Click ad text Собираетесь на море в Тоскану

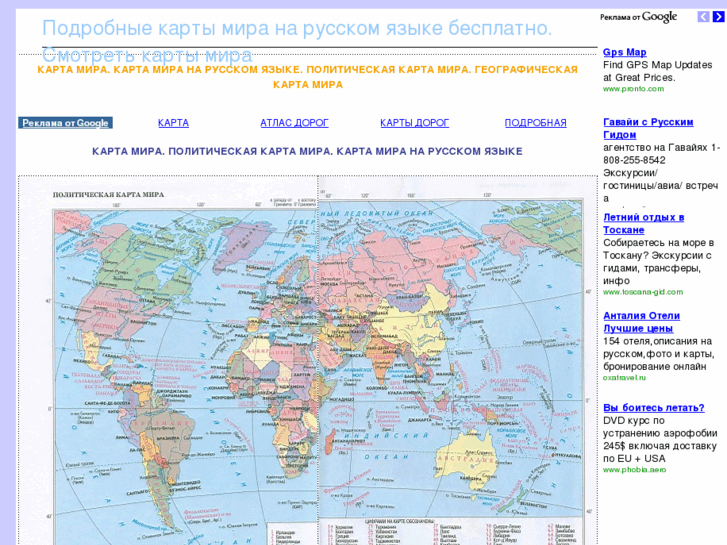click(658, 262)
